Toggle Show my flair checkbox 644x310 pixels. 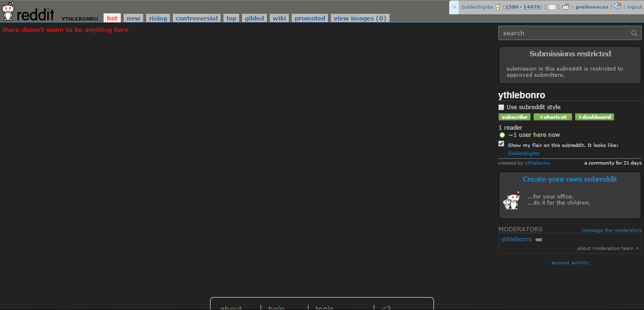tap(501, 144)
